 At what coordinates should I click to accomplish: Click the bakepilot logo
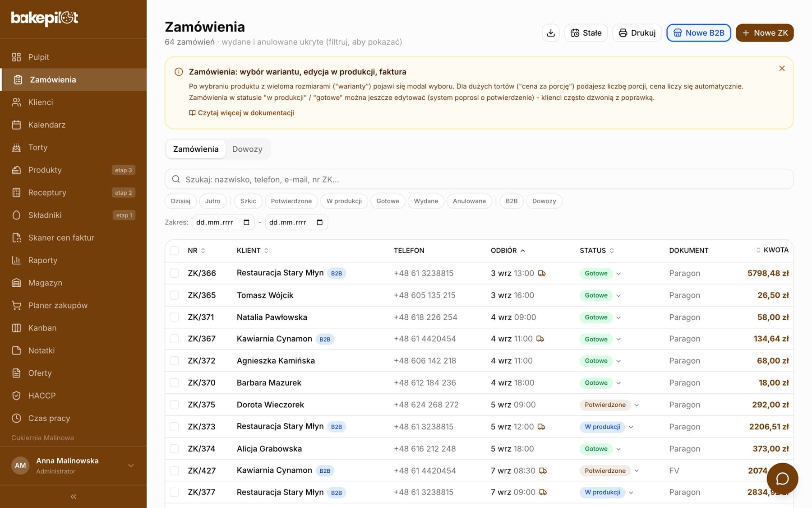(45, 18)
